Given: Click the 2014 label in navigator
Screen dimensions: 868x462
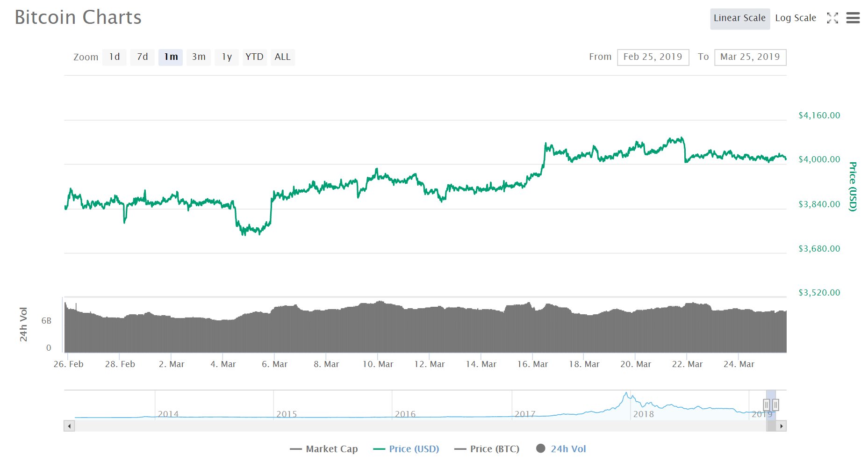Looking at the screenshot, I should 168,414.
